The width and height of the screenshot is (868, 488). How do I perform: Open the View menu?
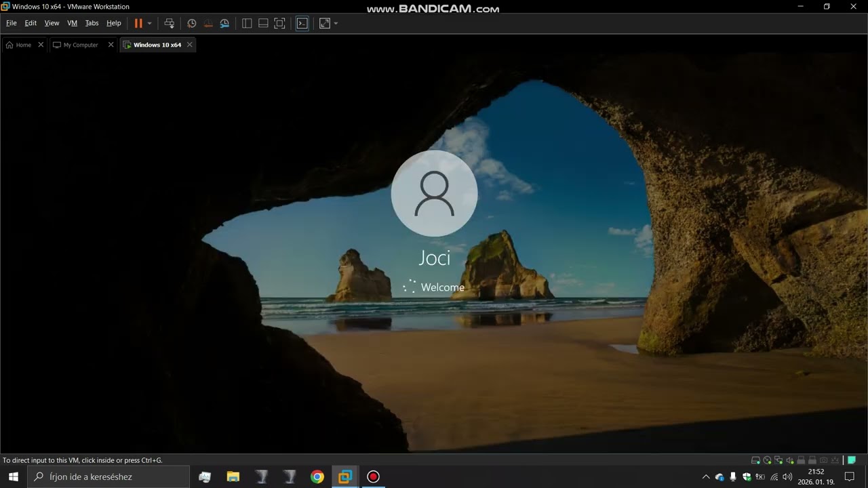coord(52,23)
